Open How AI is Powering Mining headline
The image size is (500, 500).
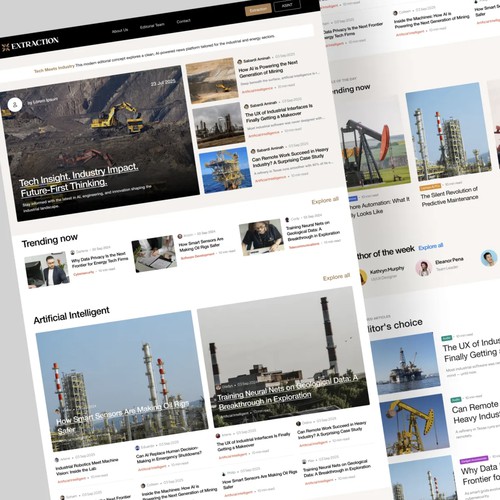[268, 69]
